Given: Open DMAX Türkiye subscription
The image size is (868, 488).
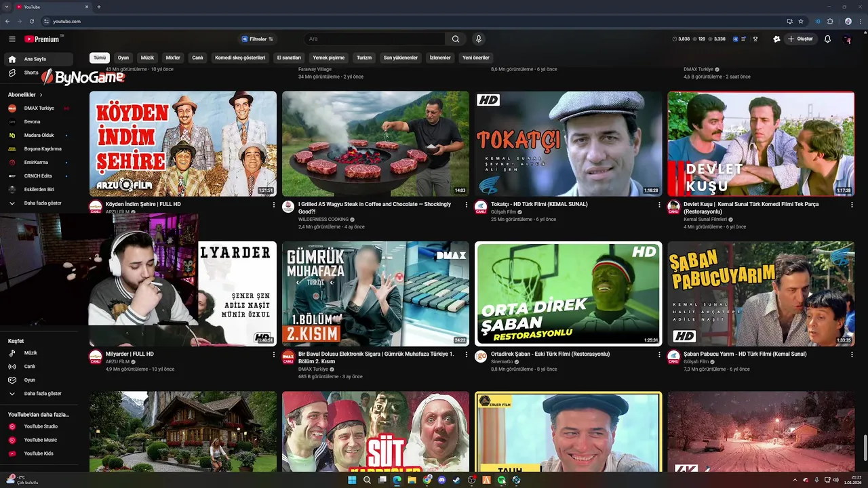Looking at the screenshot, I should tap(39, 108).
